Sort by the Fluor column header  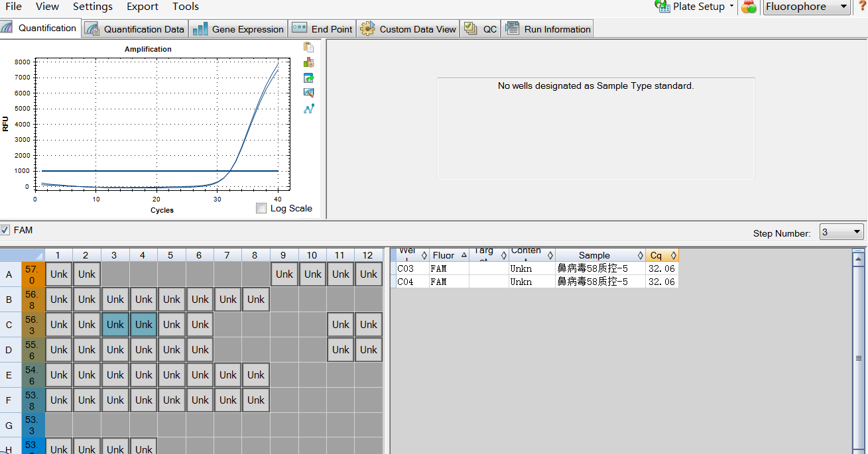pos(448,255)
